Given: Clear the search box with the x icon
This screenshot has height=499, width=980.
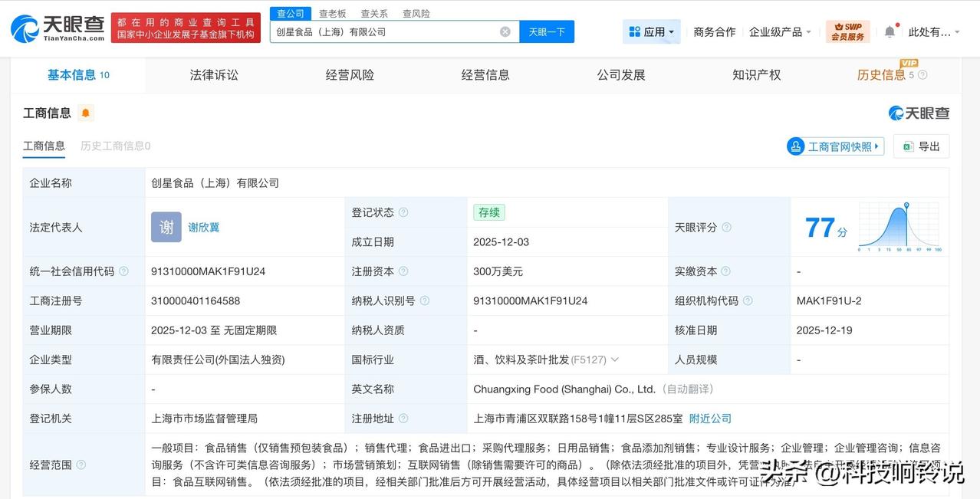Looking at the screenshot, I should click(505, 31).
